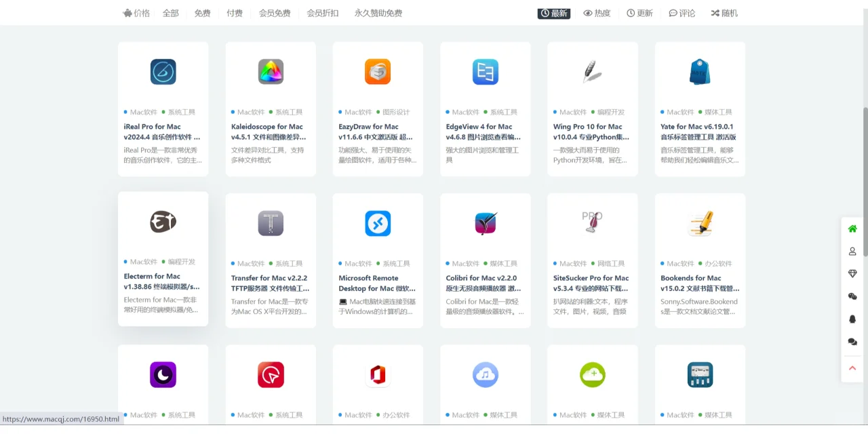Filter by 付费 price tab
Viewport: 868px width, 434px height.
(x=235, y=13)
